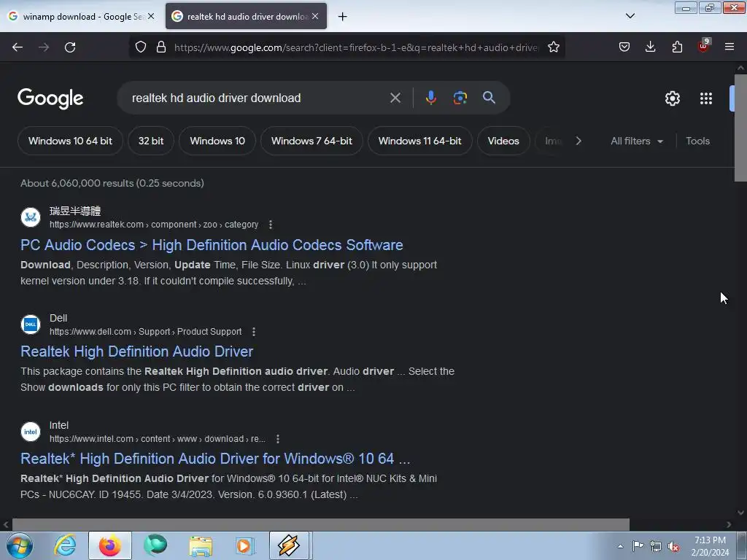
Task: Filter results by Videos
Action: [x=503, y=141]
